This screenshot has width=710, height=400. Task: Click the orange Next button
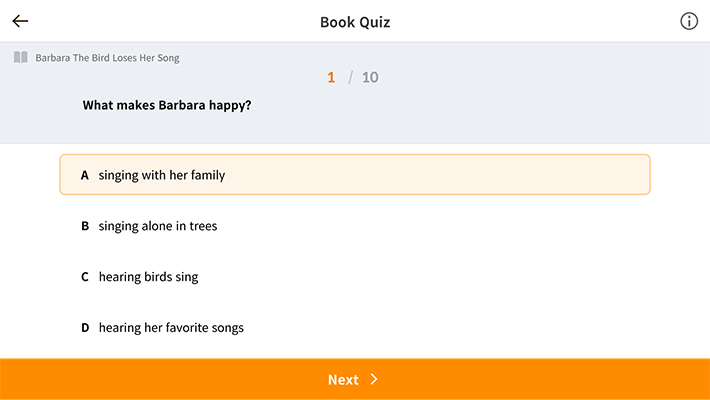355,379
